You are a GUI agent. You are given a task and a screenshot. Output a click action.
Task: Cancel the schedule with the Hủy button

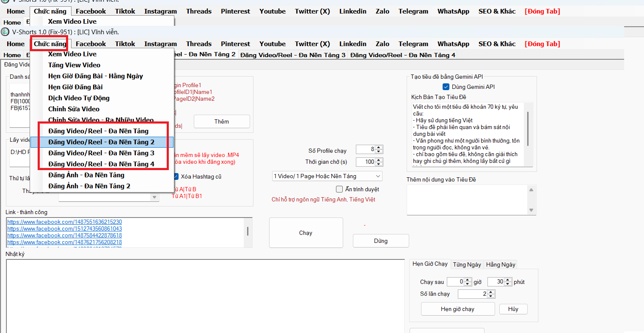point(513,309)
